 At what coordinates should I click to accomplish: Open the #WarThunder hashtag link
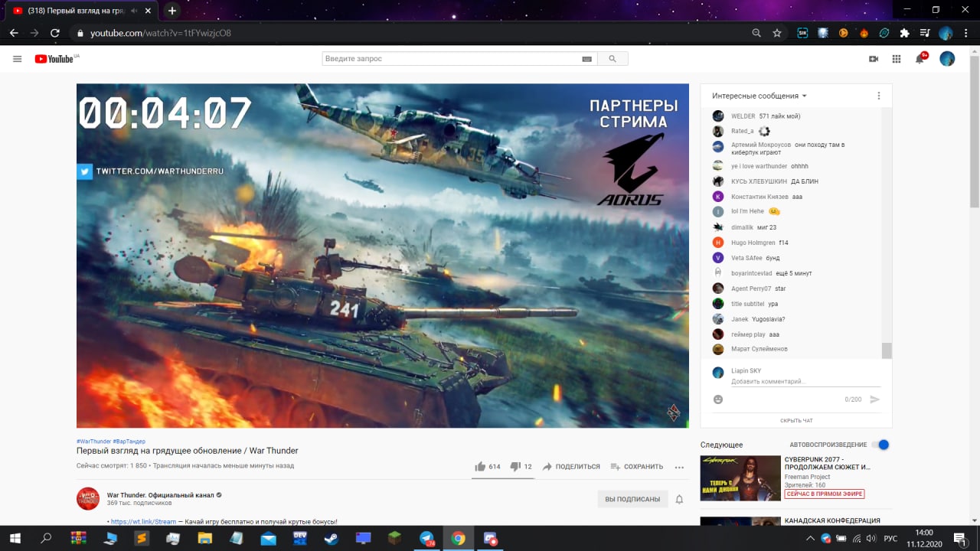pyautogui.click(x=93, y=442)
